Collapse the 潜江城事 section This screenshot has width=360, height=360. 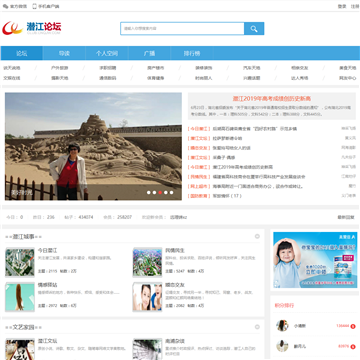pyautogui.click(x=257, y=236)
